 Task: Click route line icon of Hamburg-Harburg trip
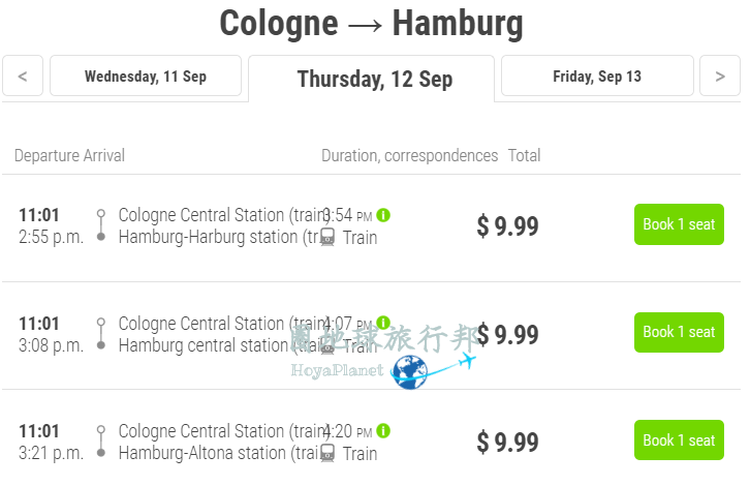point(101,225)
